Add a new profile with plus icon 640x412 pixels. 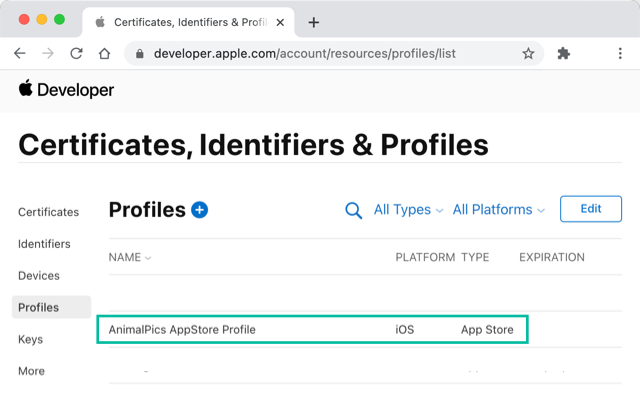(200, 210)
